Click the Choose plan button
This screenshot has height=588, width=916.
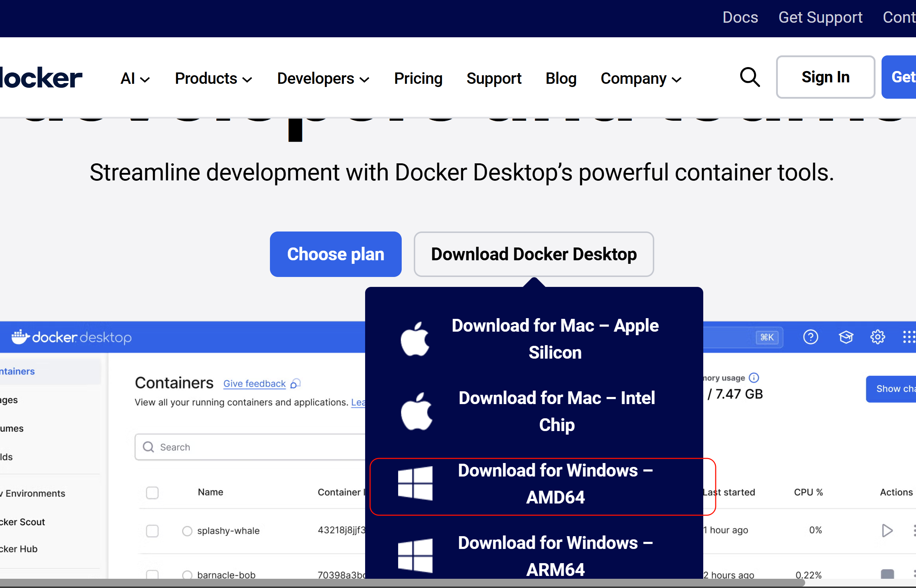[336, 254]
